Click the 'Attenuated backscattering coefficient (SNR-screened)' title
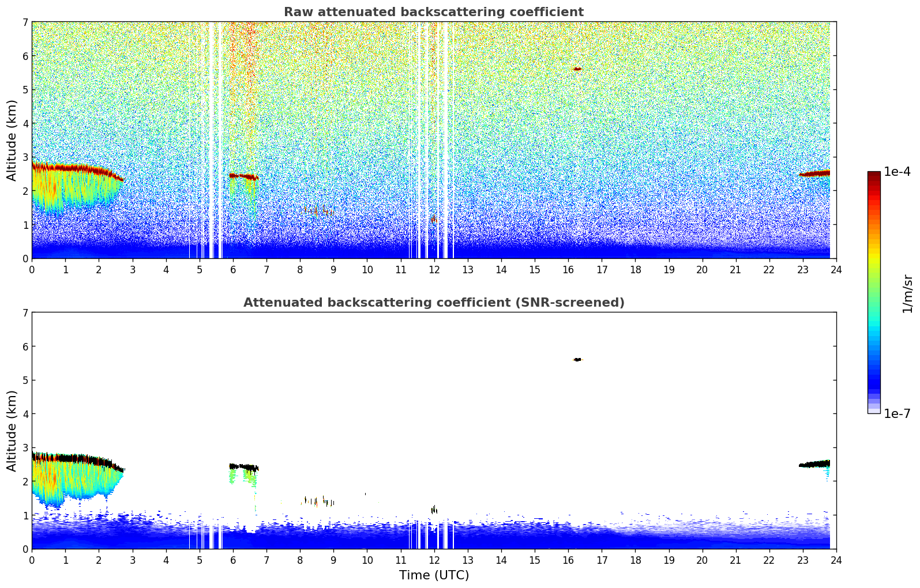920x588 pixels. pyautogui.click(x=433, y=303)
